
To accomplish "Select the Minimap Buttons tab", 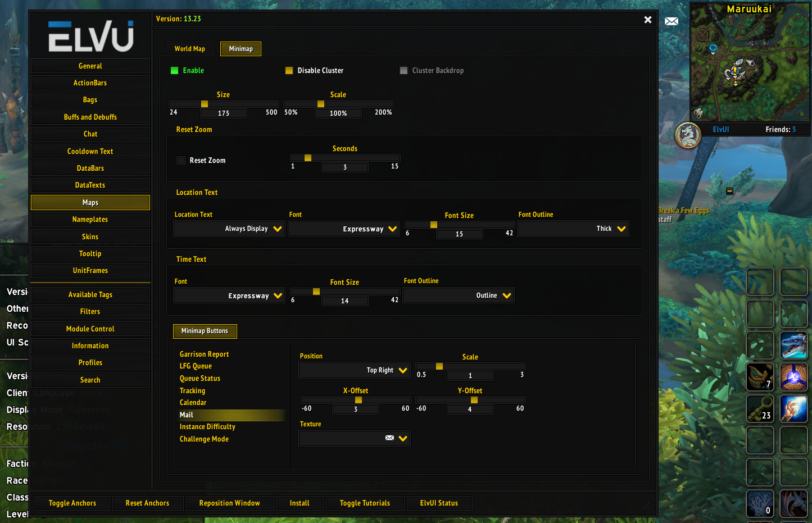I will [205, 331].
